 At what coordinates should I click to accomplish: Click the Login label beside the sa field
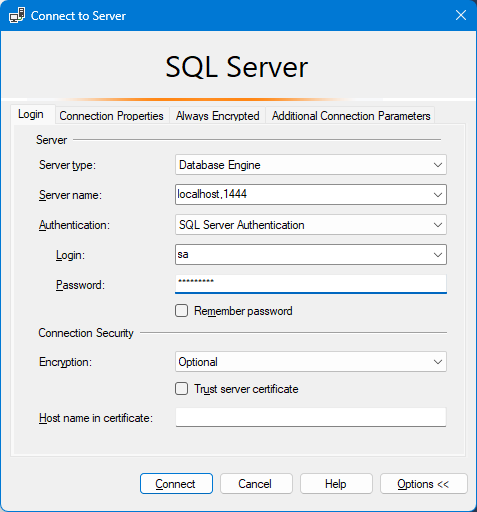[70, 255]
